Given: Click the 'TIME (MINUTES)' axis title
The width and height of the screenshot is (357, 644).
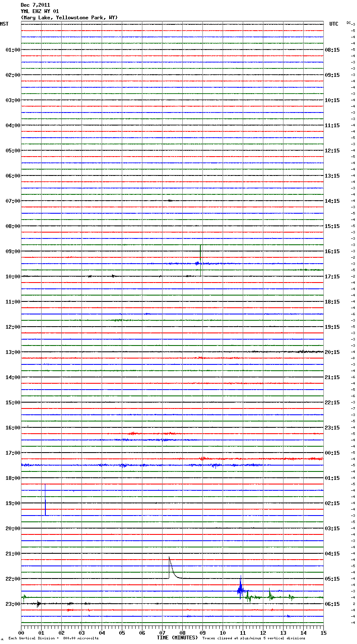Looking at the screenshot, I should (x=177, y=638).
